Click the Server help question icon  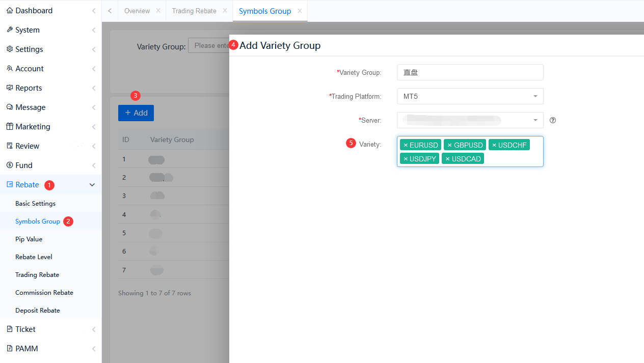553,121
